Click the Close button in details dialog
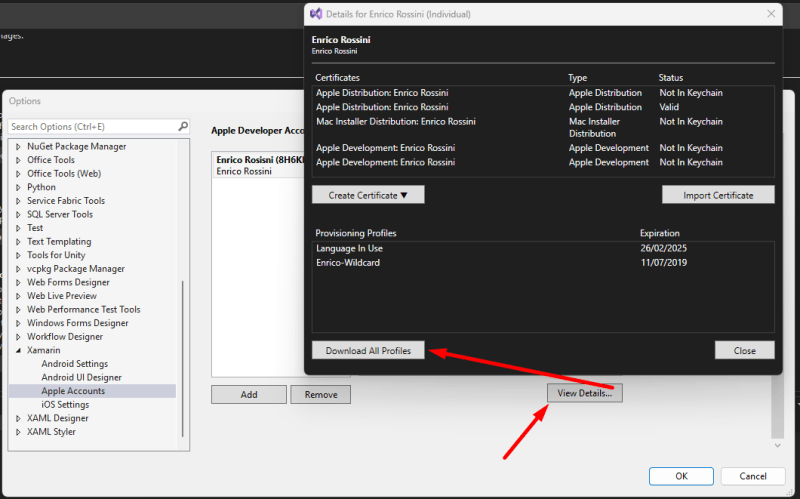Screen dimensions: 800x499 (744, 351)
